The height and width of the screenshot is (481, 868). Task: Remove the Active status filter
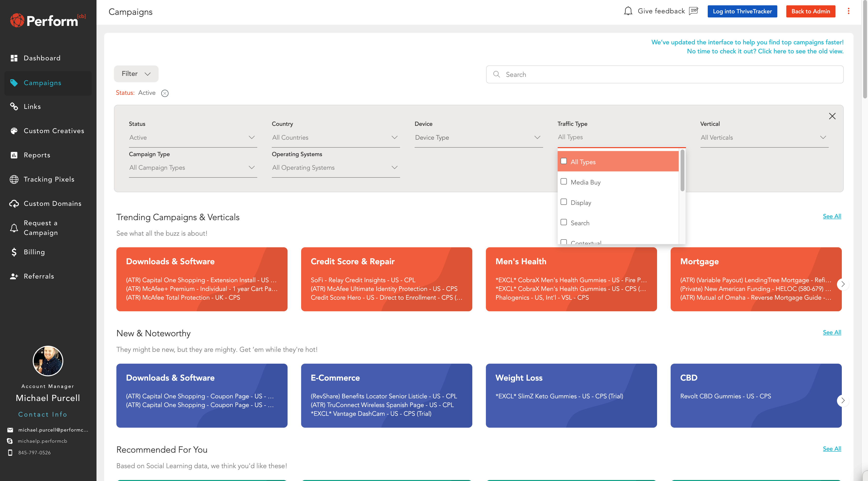pyautogui.click(x=165, y=93)
